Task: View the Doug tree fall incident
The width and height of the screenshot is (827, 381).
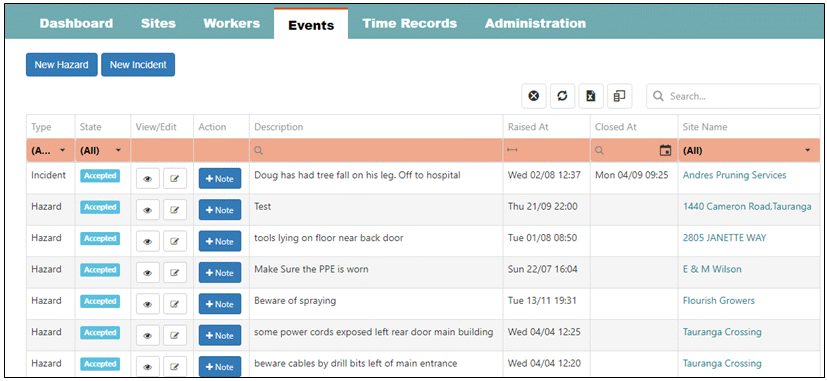Action: [148, 179]
